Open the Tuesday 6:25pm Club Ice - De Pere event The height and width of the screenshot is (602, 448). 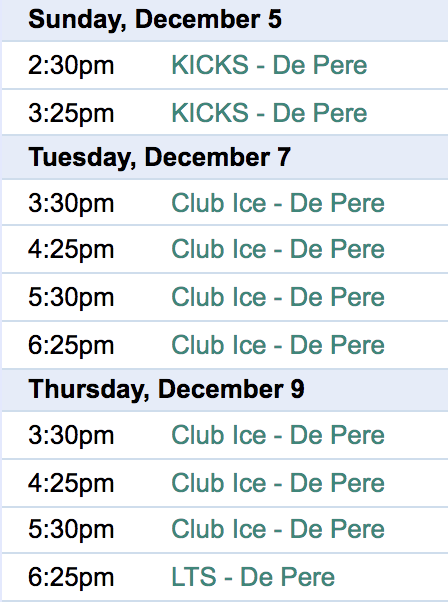278,345
